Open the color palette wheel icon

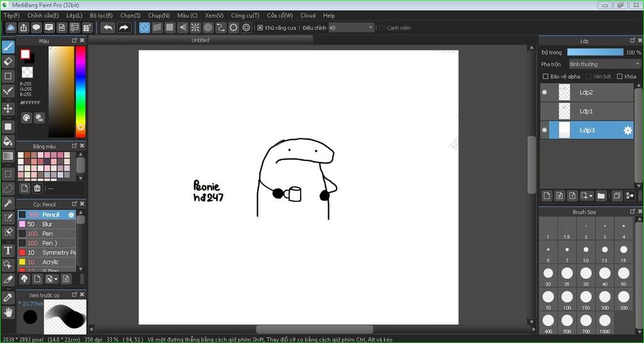tap(26, 118)
